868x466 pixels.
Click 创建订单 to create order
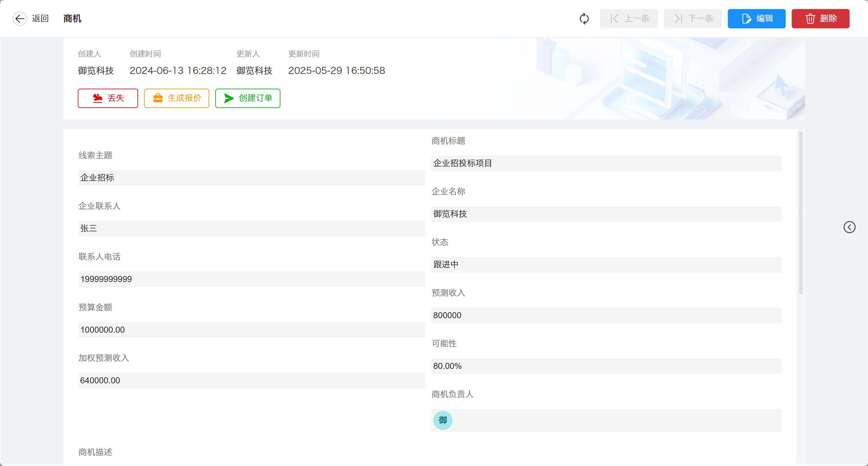(x=248, y=98)
